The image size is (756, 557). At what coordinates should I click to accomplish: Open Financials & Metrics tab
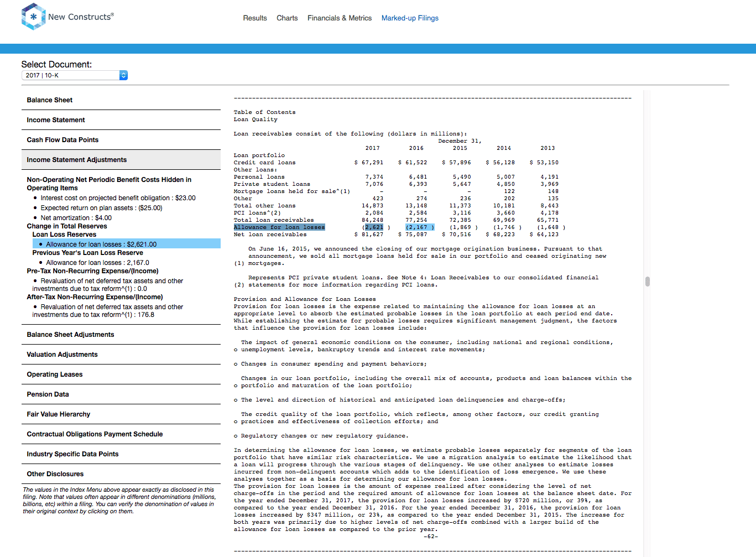(x=340, y=18)
